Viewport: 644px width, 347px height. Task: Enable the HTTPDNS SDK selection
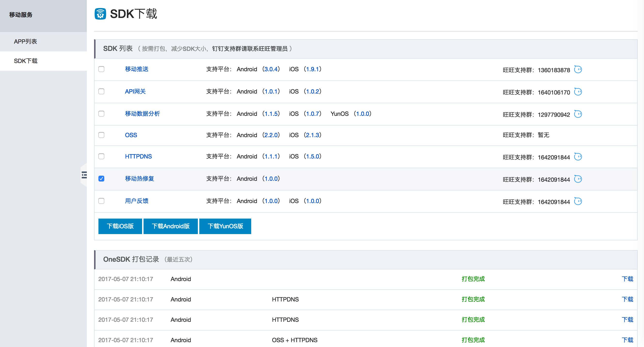[101, 157]
